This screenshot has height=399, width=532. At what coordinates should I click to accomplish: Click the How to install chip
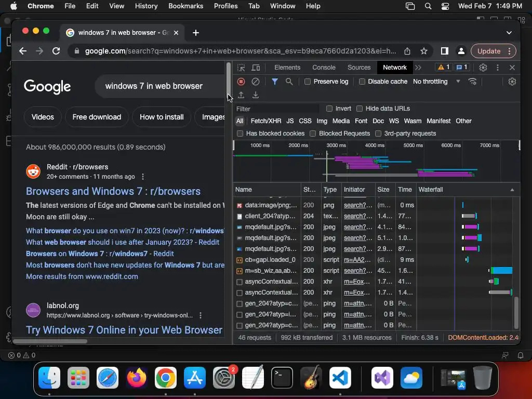(x=162, y=117)
